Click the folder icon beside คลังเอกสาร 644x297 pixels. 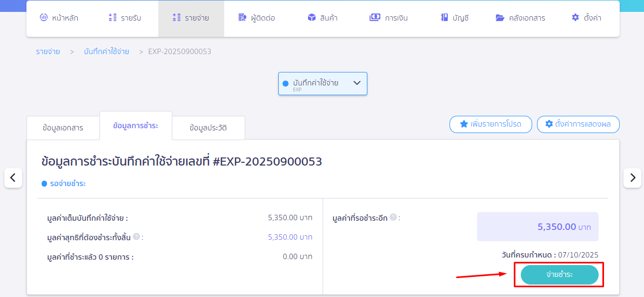click(500, 18)
